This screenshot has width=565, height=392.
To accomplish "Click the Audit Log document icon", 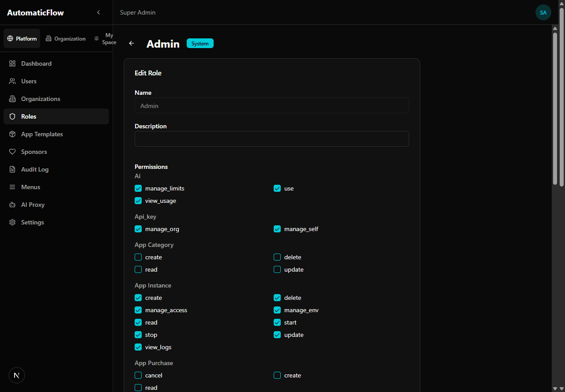I will pos(12,169).
